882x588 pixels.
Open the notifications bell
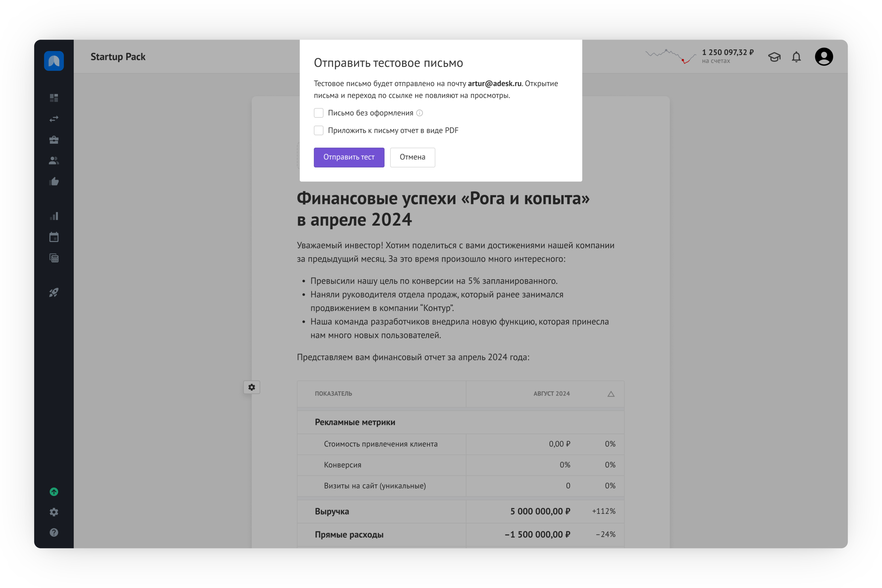tap(796, 57)
